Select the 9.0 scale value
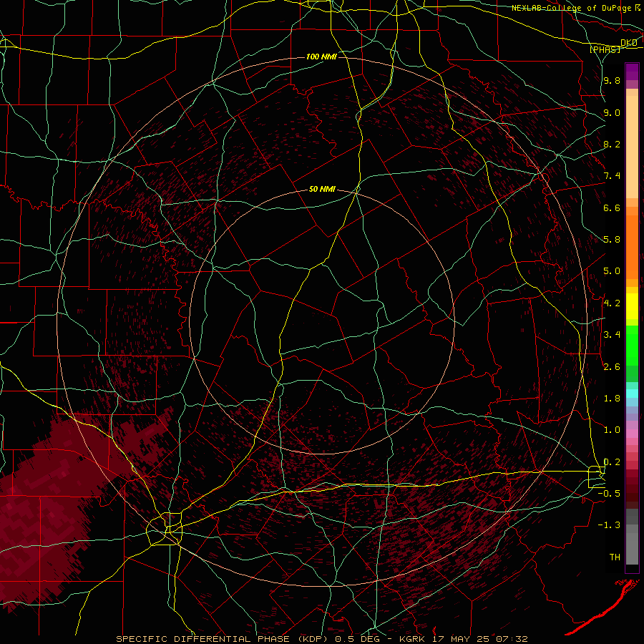Screen dimensions: 644x644 point(612,112)
